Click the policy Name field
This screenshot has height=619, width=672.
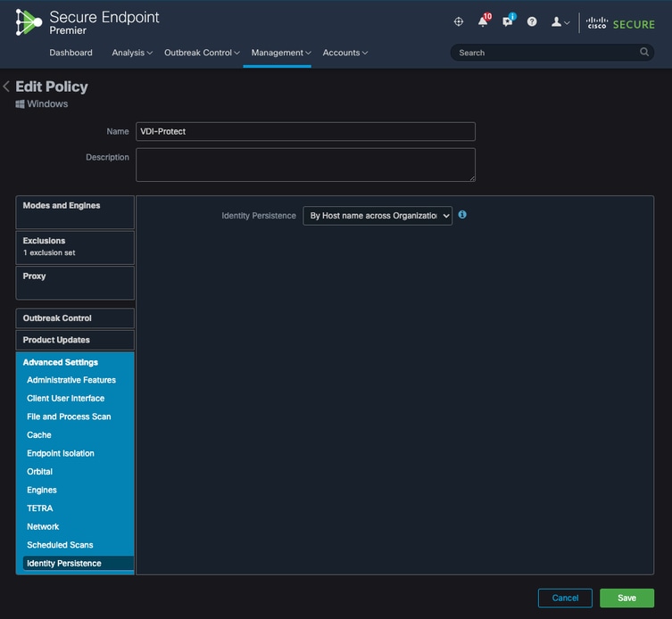[x=305, y=131]
